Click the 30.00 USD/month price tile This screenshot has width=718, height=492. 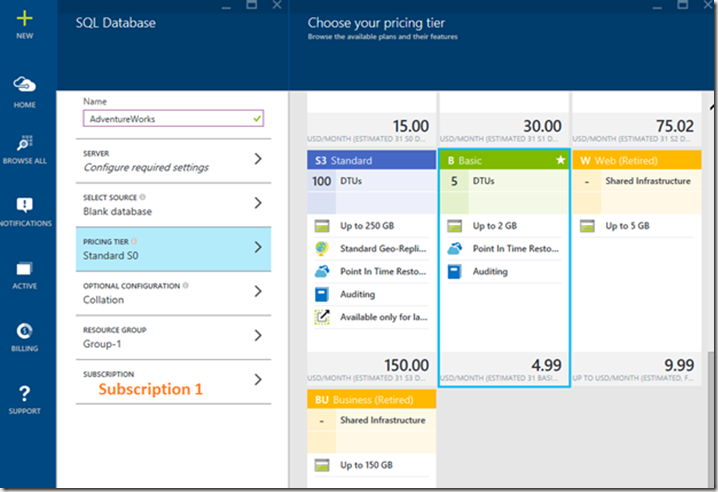504,130
